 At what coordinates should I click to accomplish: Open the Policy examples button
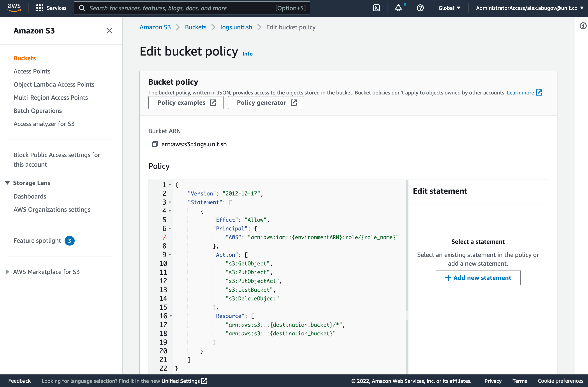pos(186,102)
